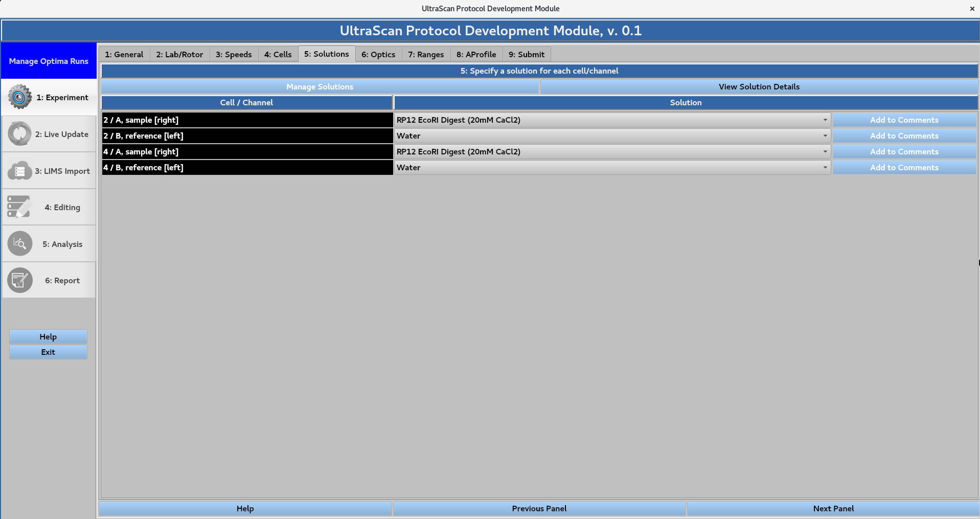Select the Experiment gear icon
Viewport: 980px width, 519px height.
click(19, 97)
